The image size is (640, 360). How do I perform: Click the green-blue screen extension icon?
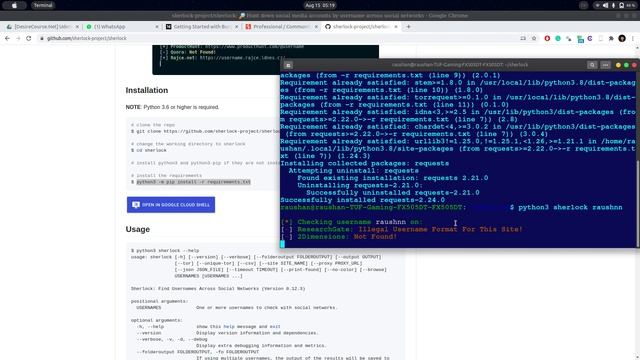click(580, 39)
